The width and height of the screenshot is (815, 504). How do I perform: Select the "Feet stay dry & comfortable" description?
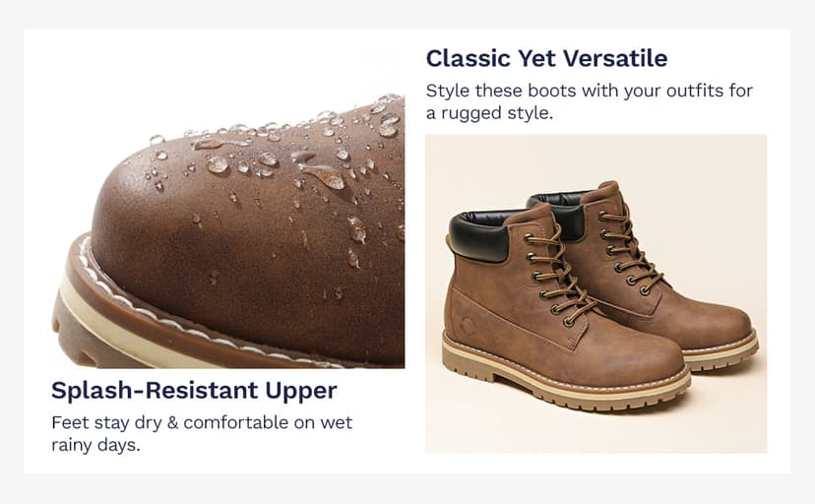click(202, 433)
